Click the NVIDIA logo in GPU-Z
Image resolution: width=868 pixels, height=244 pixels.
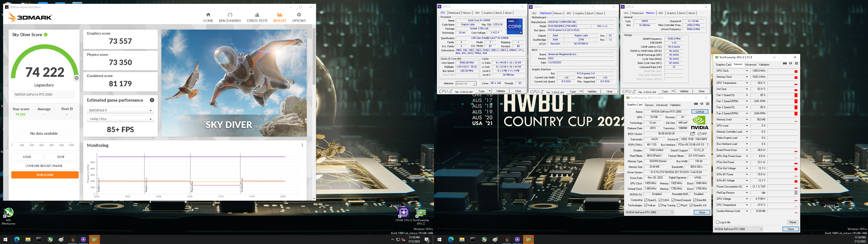pyautogui.click(x=700, y=123)
